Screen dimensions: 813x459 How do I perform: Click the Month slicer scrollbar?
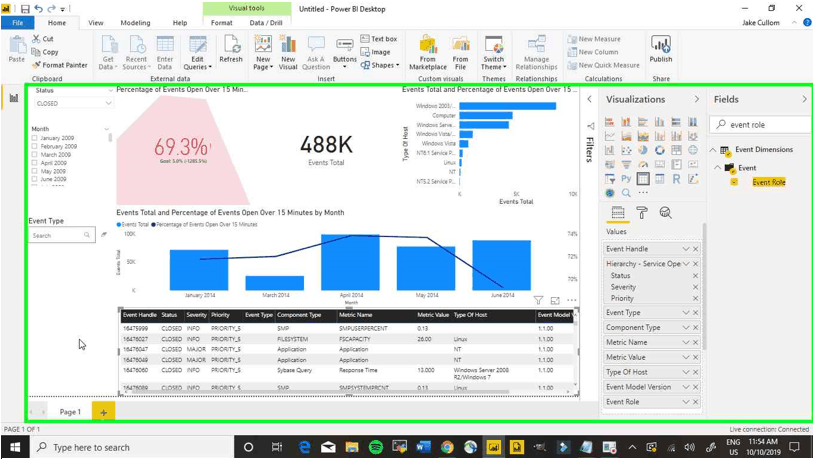coord(110,138)
